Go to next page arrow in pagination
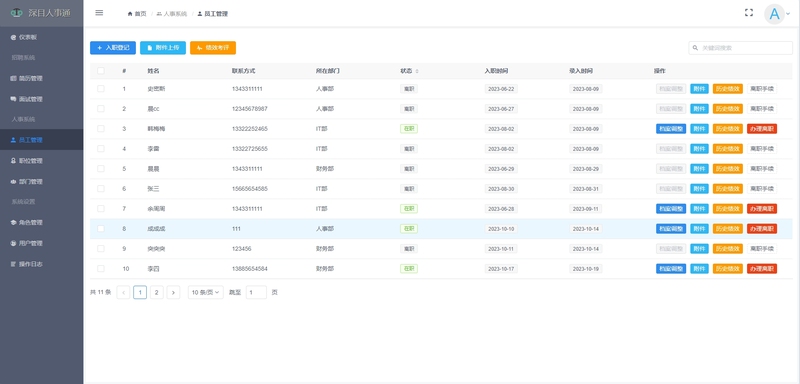800x384 pixels. click(x=173, y=292)
